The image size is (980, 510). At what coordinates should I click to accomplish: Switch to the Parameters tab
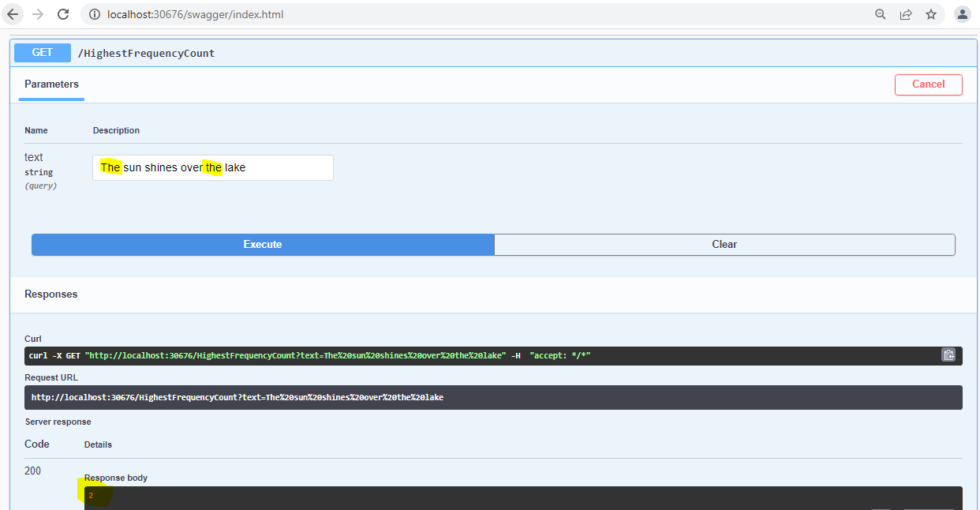[x=50, y=84]
